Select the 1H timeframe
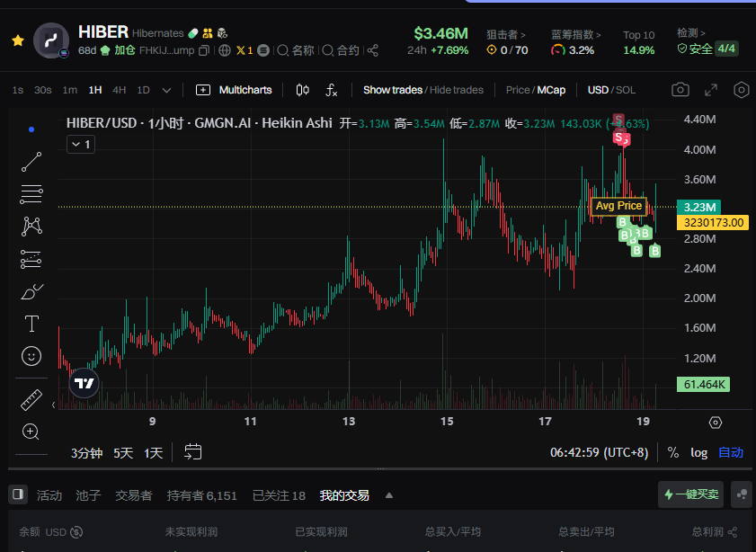The height and width of the screenshot is (552, 756). (95, 90)
